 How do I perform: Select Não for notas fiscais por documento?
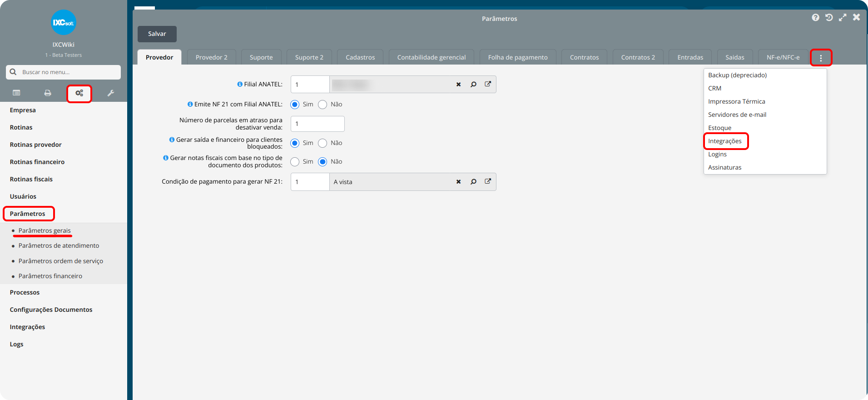322,162
